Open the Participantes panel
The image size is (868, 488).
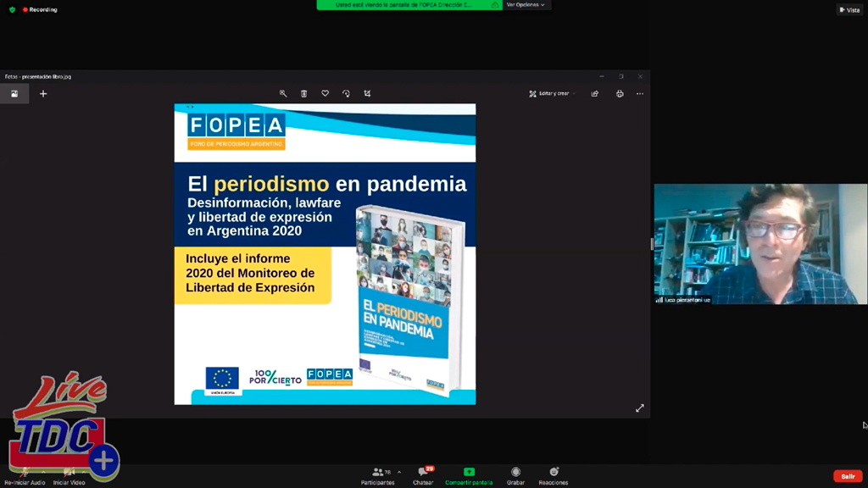[378, 475]
